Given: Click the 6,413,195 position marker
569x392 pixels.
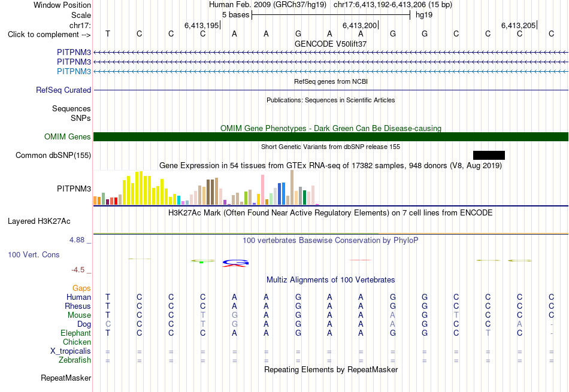Looking at the screenshot, I should coord(202,25).
